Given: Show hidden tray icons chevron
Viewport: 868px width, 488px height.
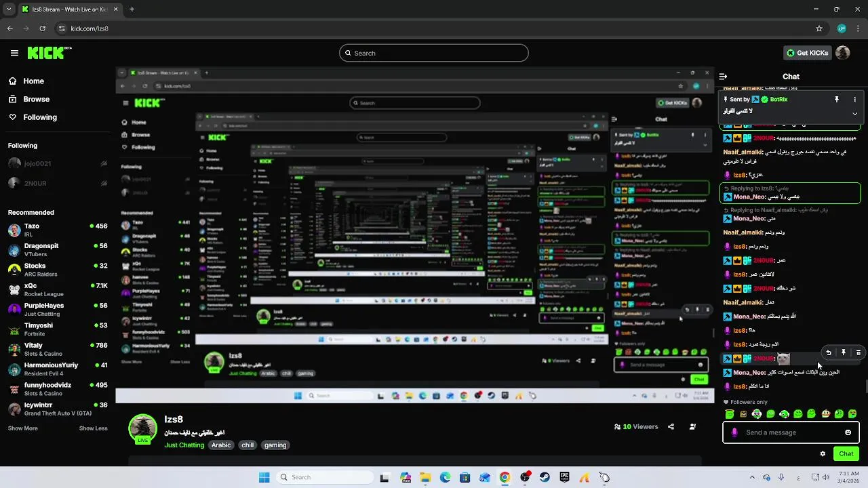Looking at the screenshot, I should click(751, 477).
